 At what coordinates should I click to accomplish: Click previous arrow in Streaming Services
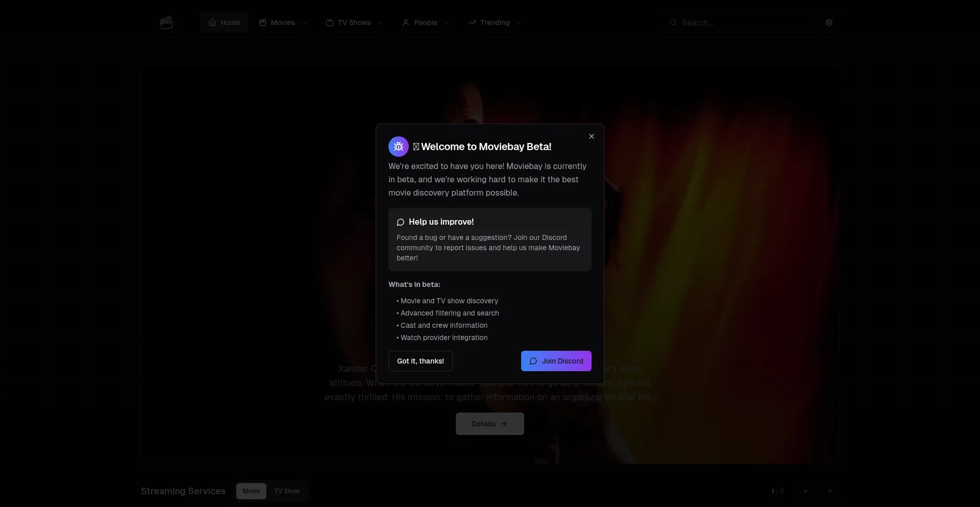coord(806,491)
